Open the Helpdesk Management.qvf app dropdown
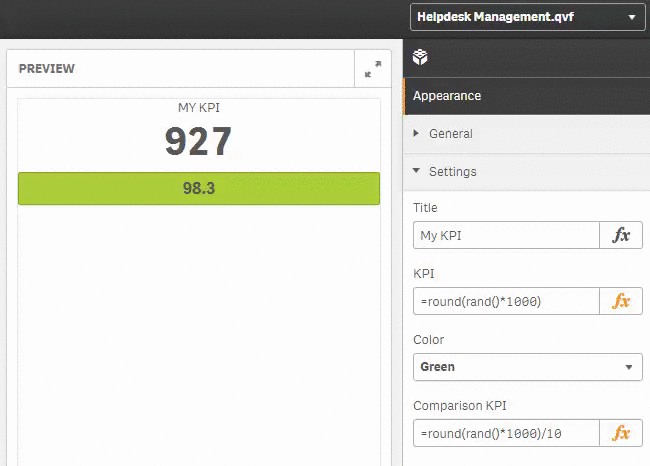The height and width of the screenshot is (466, 650). pyautogui.click(x=527, y=17)
